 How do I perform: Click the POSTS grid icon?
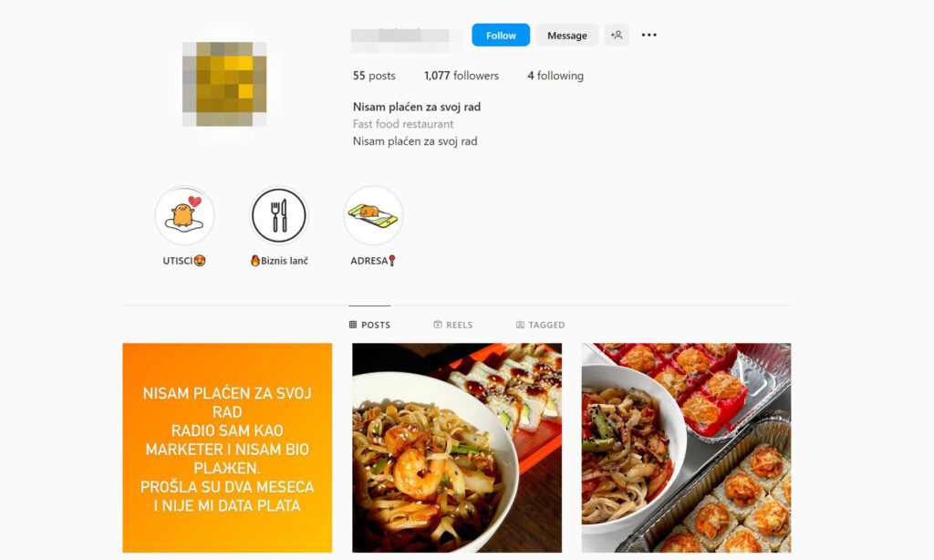tap(353, 325)
